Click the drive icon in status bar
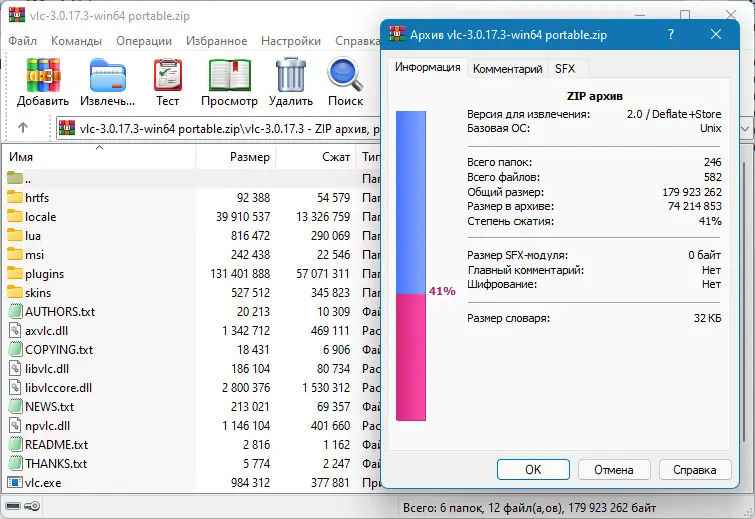The height and width of the screenshot is (519, 755). click(13, 506)
